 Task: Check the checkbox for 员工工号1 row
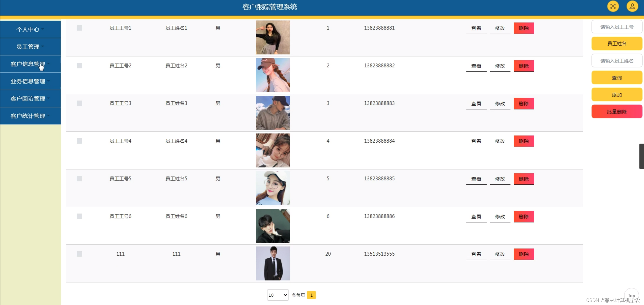tap(79, 28)
